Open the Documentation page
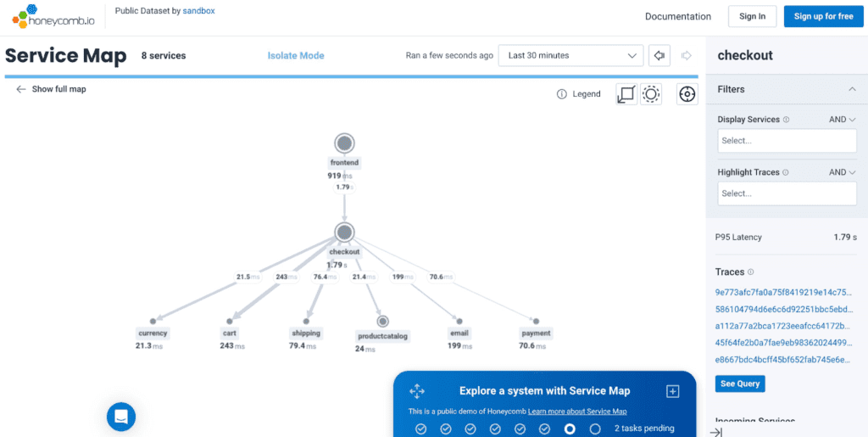This screenshot has height=437, width=868. 677,16
